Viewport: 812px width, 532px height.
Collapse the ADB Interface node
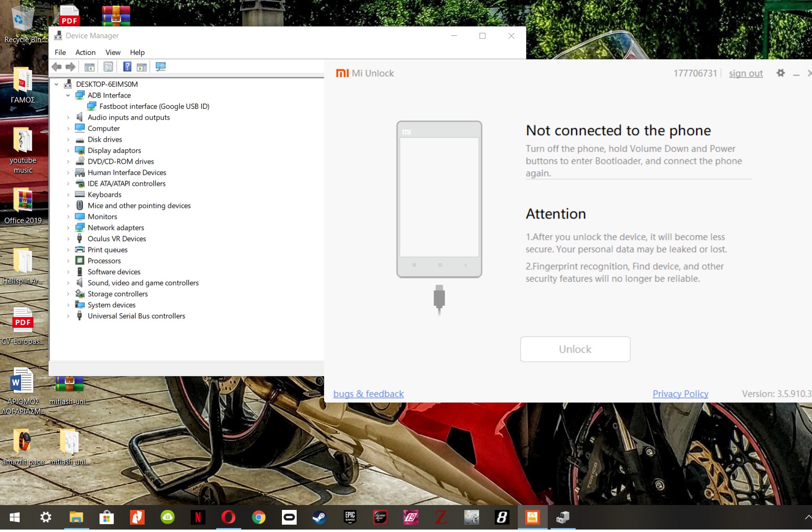pos(68,96)
